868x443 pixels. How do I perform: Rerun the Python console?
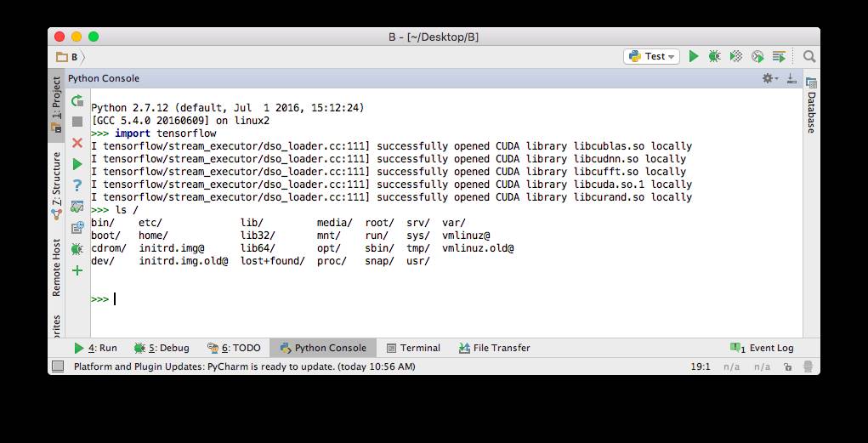[77, 101]
